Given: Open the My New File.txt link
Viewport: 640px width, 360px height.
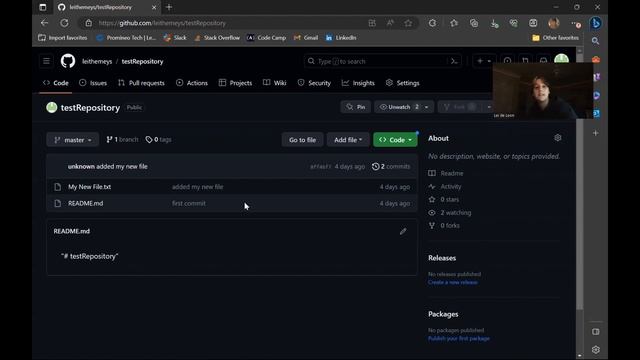Looking at the screenshot, I should click(x=90, y=187).
